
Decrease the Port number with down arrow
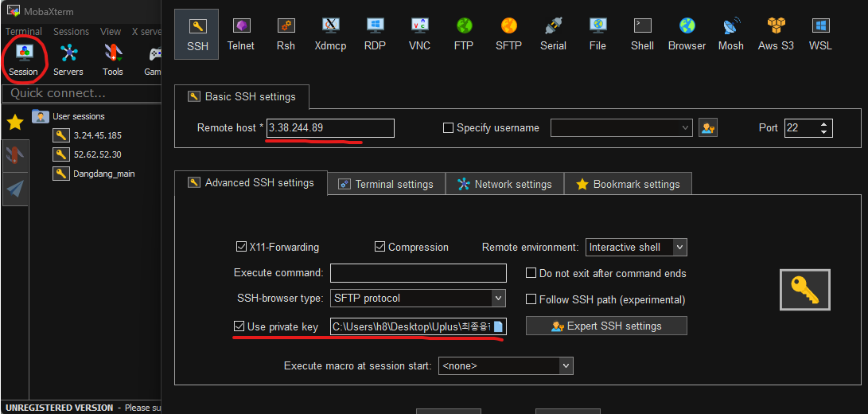(x=824, y=132)
